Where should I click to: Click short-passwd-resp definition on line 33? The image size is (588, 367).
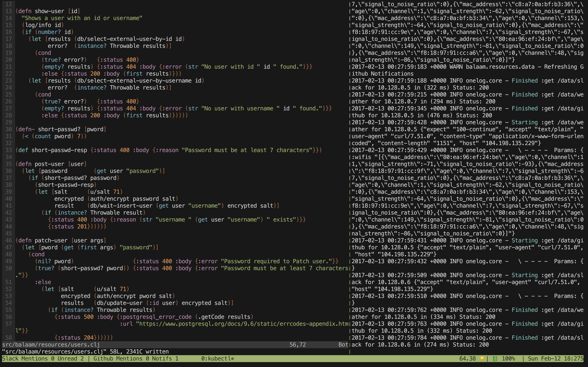coord(59,150)
